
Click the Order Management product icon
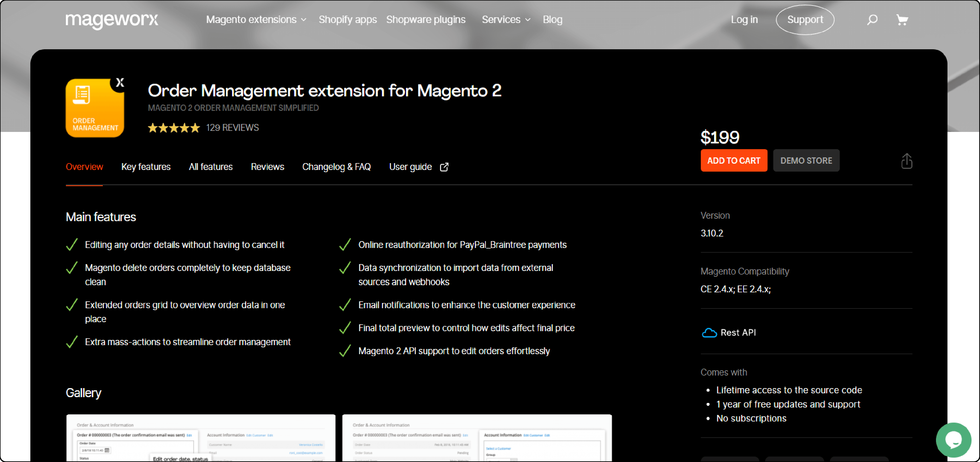pos(95,108)
